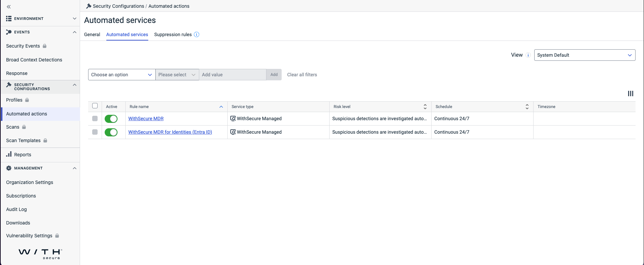
Task: Select the WithSecure MDR row checkbox
Action: pyautogui.click(x=95, y=118)
